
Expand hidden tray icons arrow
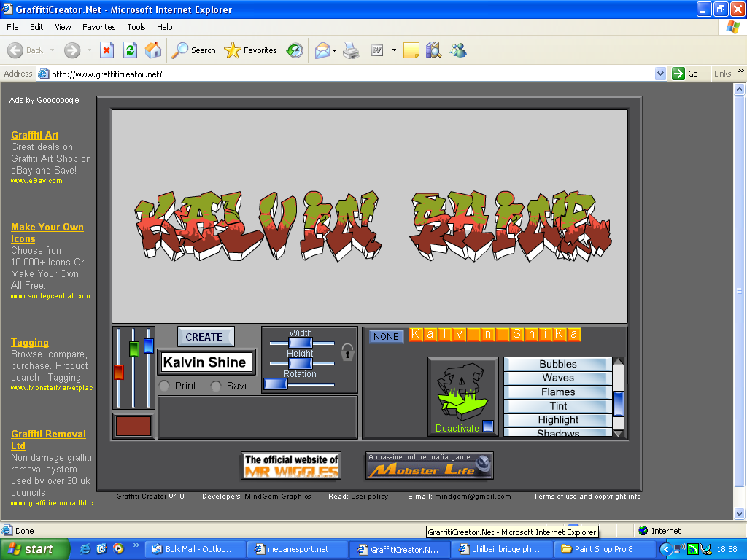pos(665,549)
